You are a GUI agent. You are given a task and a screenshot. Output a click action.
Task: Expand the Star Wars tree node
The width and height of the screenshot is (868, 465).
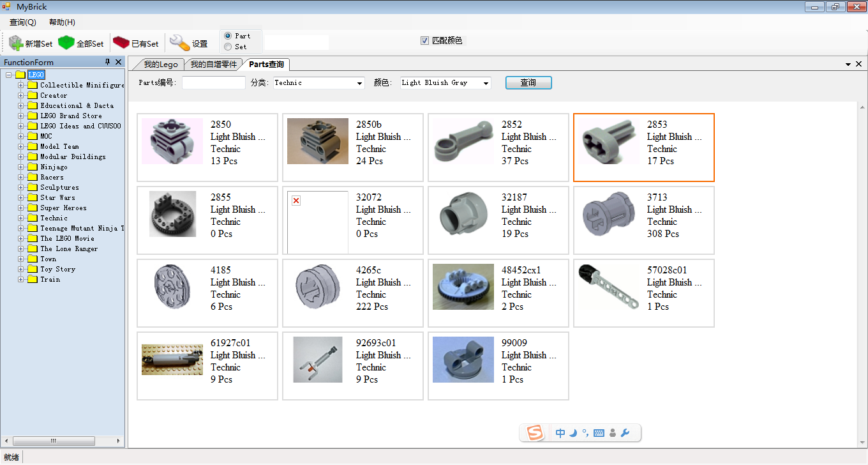(x=21, y=197)
